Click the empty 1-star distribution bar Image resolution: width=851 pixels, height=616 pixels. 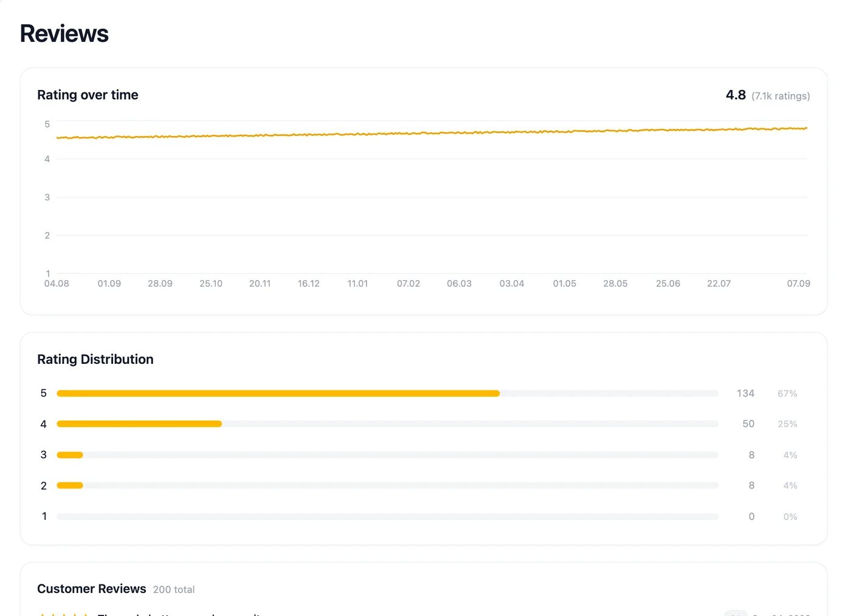point(388,516)
